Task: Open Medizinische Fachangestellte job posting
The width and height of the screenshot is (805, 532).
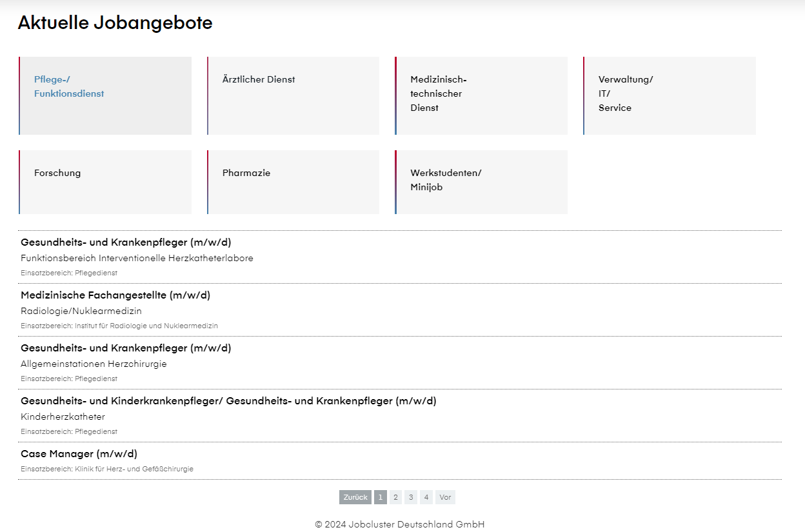Action: point(115,295)
